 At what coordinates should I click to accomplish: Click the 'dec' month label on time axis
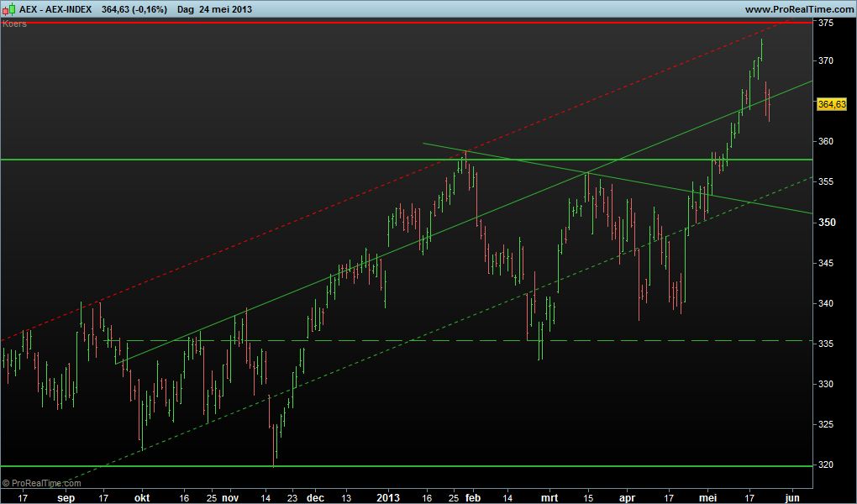(x=315, y=497)
